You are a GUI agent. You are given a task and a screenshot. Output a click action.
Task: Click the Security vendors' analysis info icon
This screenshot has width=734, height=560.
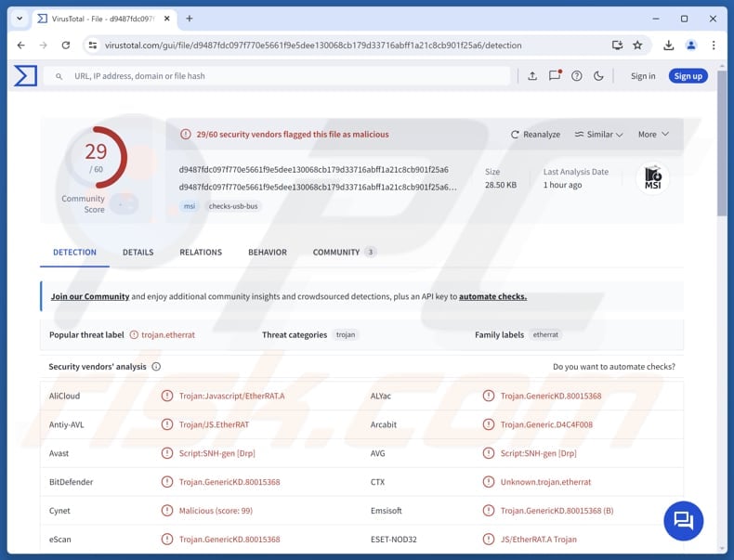coord(156,367)
